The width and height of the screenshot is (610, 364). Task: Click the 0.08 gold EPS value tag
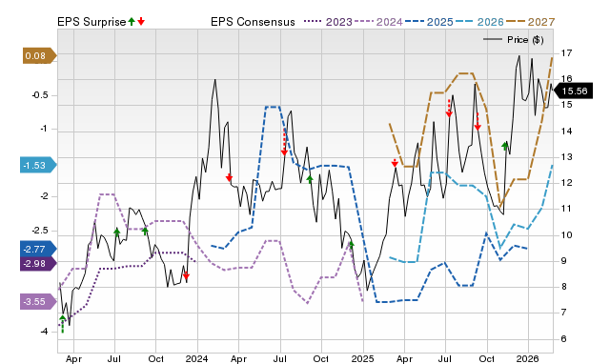tap(40, 56)
